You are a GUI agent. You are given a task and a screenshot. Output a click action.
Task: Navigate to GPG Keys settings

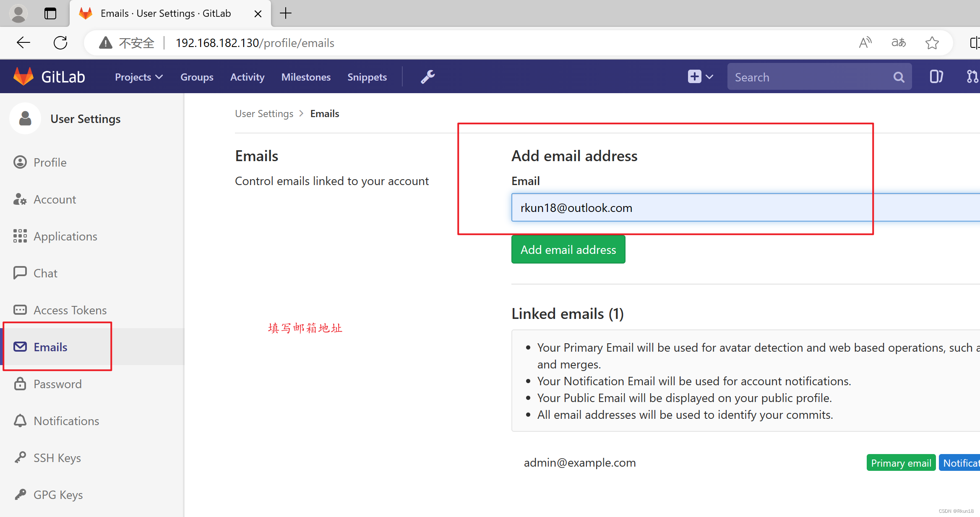[58, 494]
